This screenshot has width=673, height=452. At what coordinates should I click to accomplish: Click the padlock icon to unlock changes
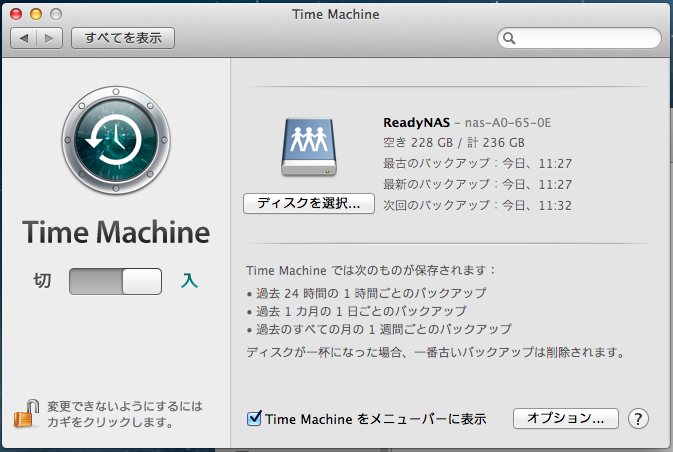coord(24,413)
